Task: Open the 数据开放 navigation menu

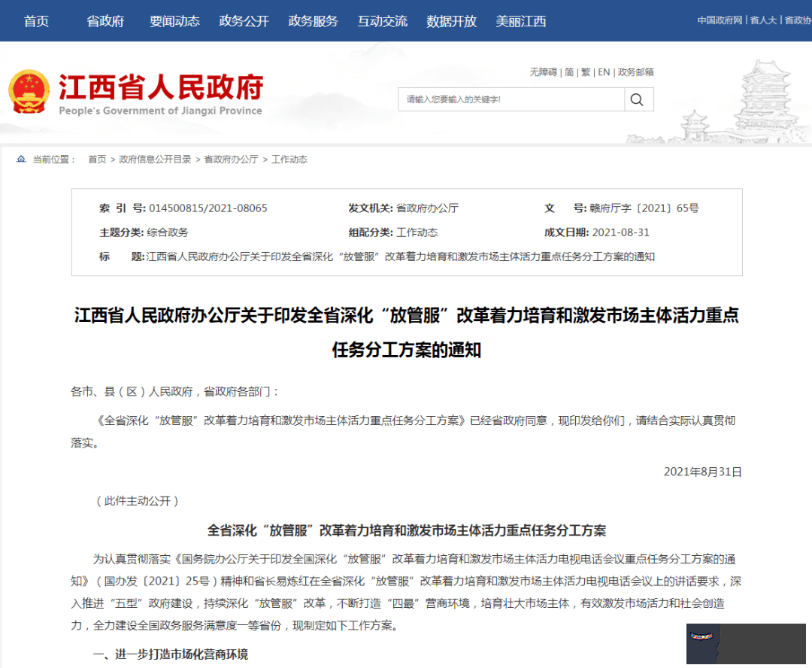Action: tap(452, 21)
